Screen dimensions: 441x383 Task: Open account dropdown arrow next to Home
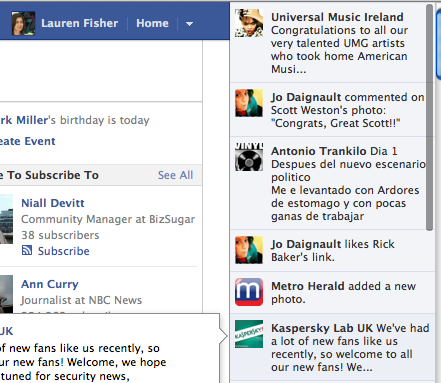tap(189, 24)
